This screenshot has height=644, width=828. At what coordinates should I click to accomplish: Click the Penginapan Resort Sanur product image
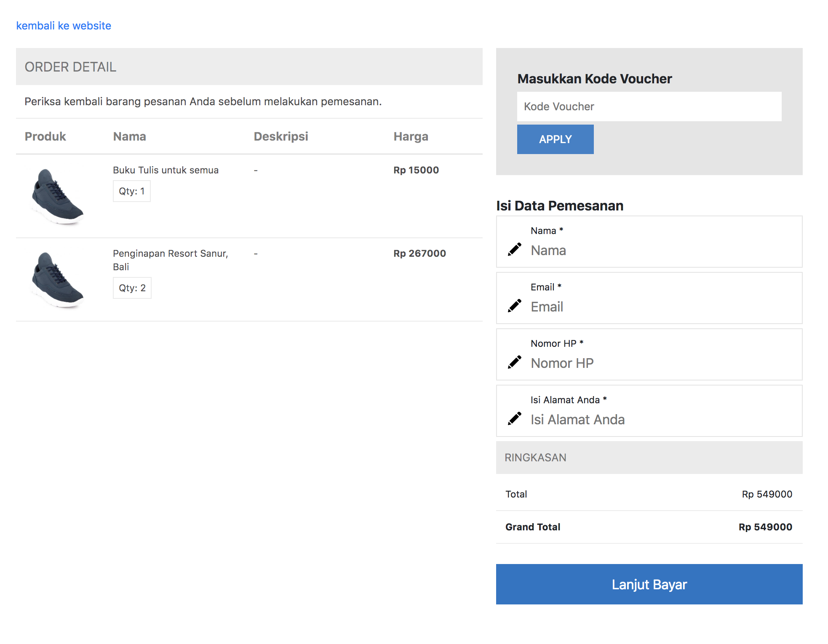coord(58,279)
